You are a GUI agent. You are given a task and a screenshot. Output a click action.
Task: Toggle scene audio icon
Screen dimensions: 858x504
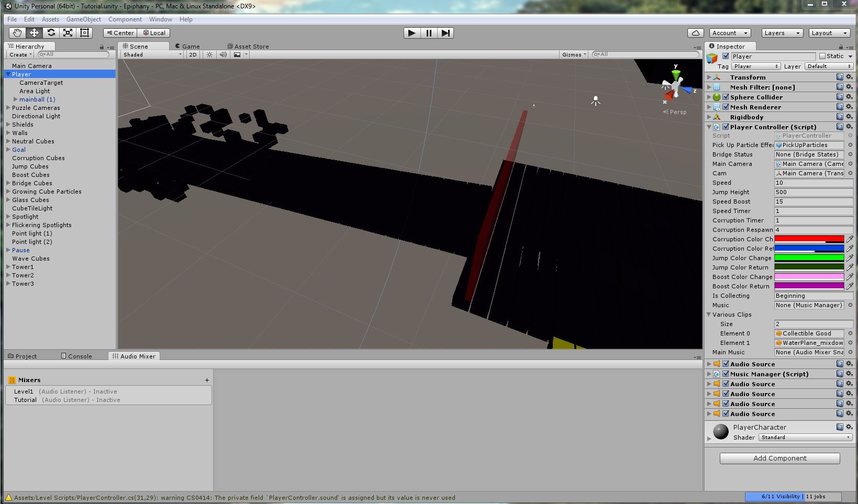point(223,54)
